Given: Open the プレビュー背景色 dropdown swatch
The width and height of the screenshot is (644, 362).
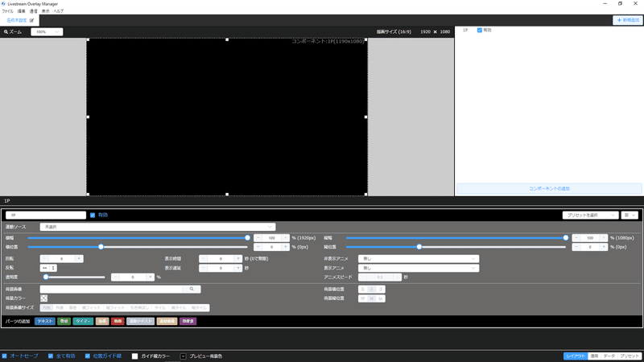Looking at the screenshot, I should click(184, 356).
